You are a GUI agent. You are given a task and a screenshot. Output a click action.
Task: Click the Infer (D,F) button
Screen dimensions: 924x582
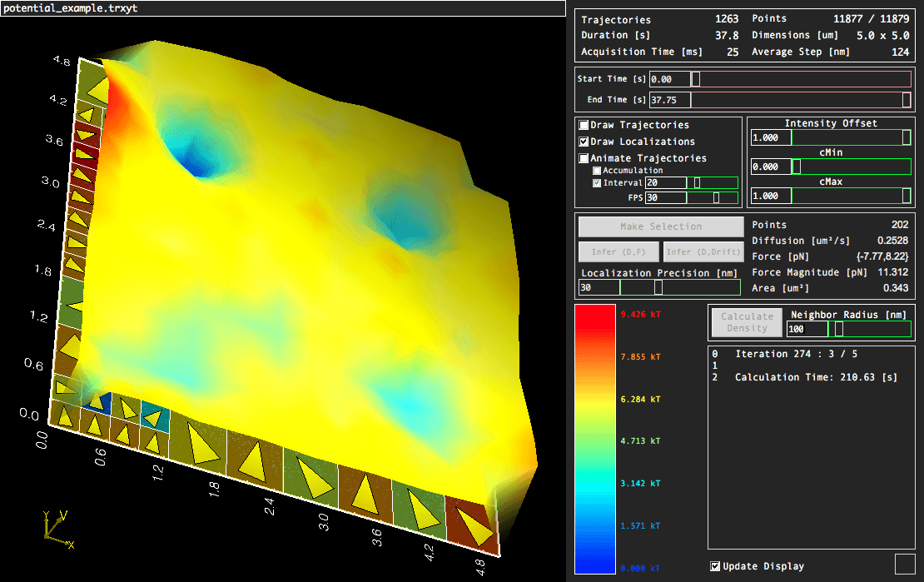pyautogui.click(x=618, y=251)
